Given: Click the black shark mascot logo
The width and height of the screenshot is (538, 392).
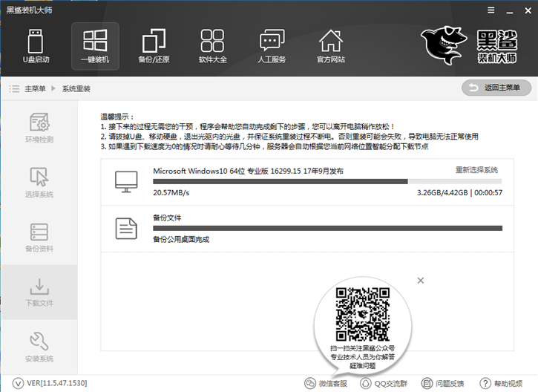Looking at the screenshot, I should [x=444, y=45].
